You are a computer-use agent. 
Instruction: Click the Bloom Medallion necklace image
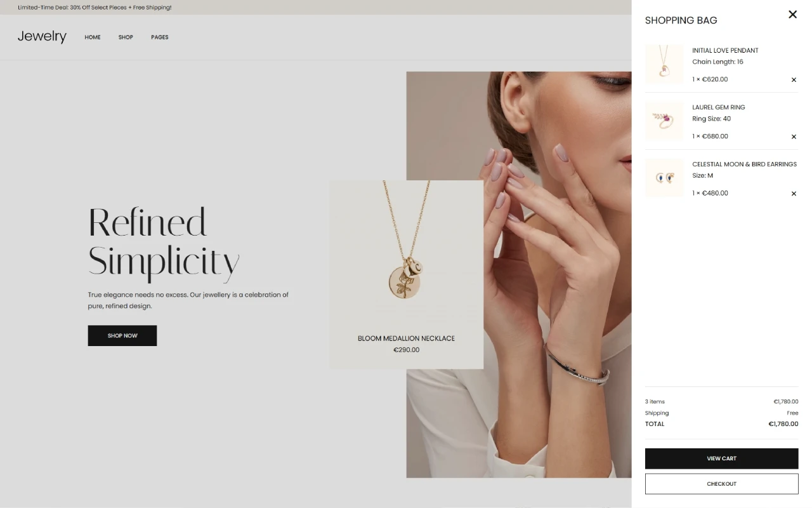coord(406,251)
